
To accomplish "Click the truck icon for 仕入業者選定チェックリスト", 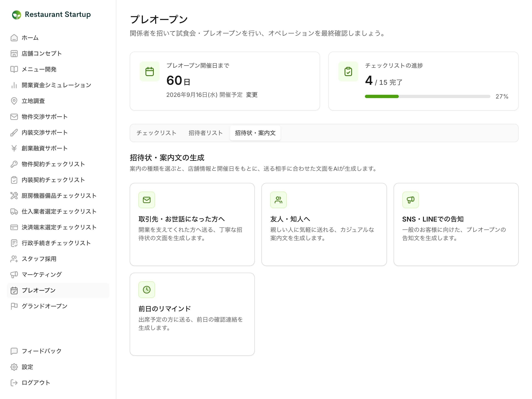I will [14, 211].
